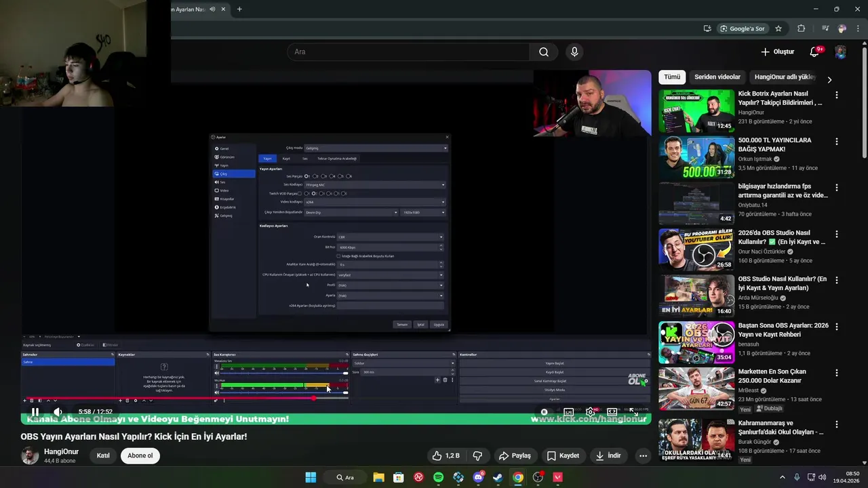Turn on subtitles in the player
This screenshot has width=868, height=488.
pyautogui.click(x=568, y=411)
